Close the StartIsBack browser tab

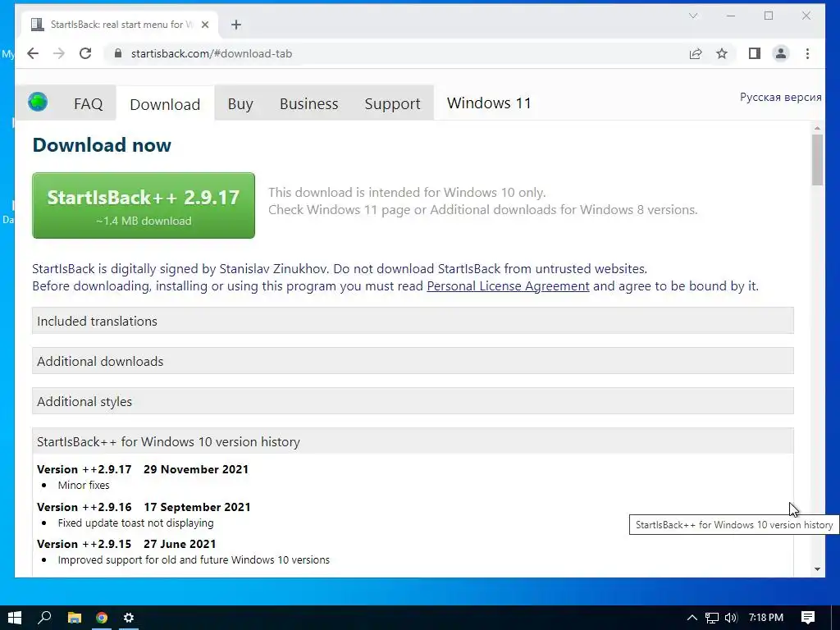[x=204, y=25]
